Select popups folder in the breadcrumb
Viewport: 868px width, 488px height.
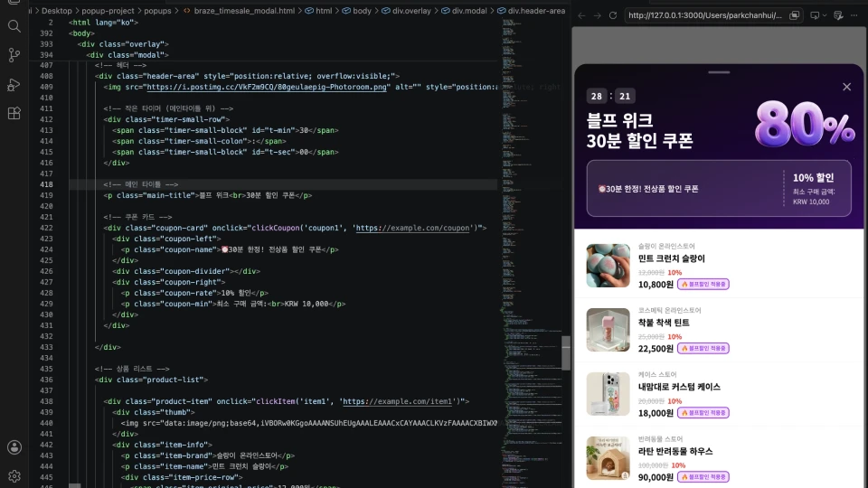click(x=157, y=11)
